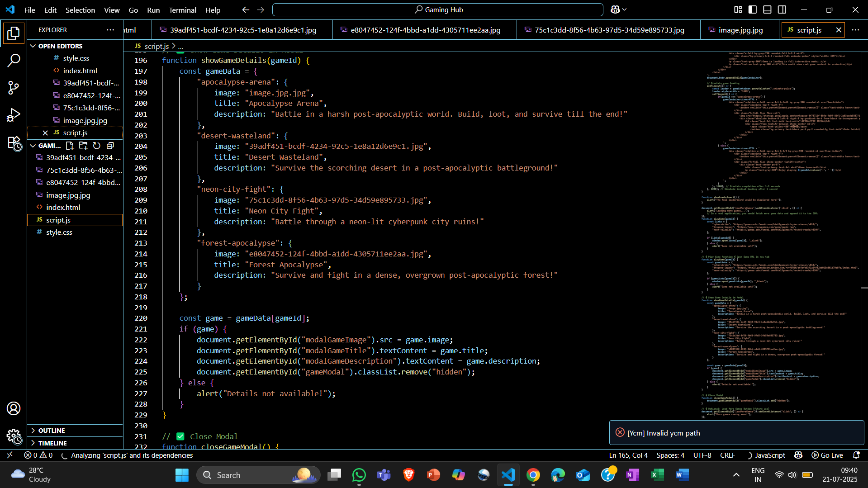Expand the TIMELINE section
The height and width of the screenshot is (488, 868).
point(52,443)
